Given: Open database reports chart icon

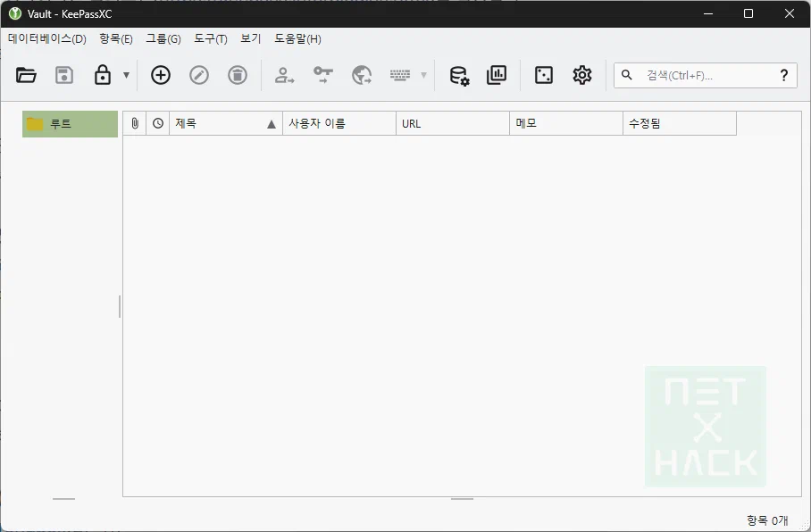Looking at the screenshot, I should point(497,76).
